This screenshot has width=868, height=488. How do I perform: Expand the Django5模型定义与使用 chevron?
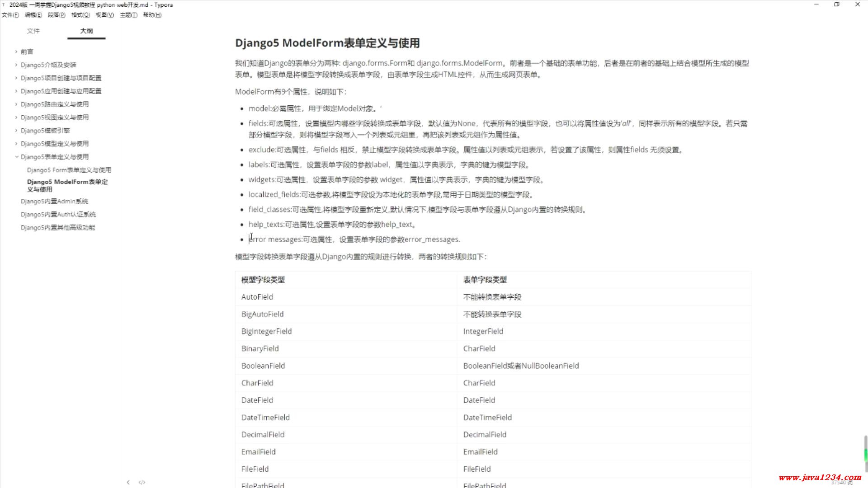(16, 143)
